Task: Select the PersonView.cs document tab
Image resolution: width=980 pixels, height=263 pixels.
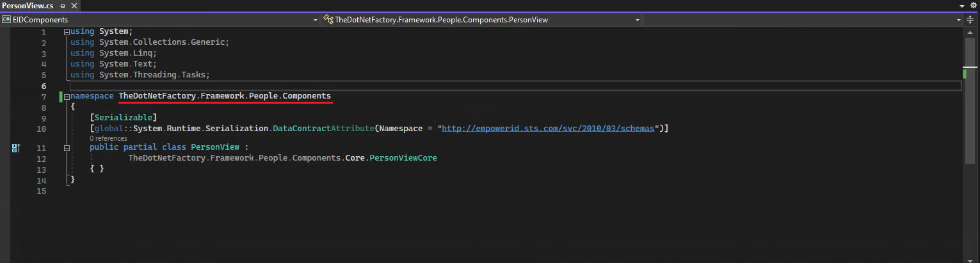Action: (28, 5)
